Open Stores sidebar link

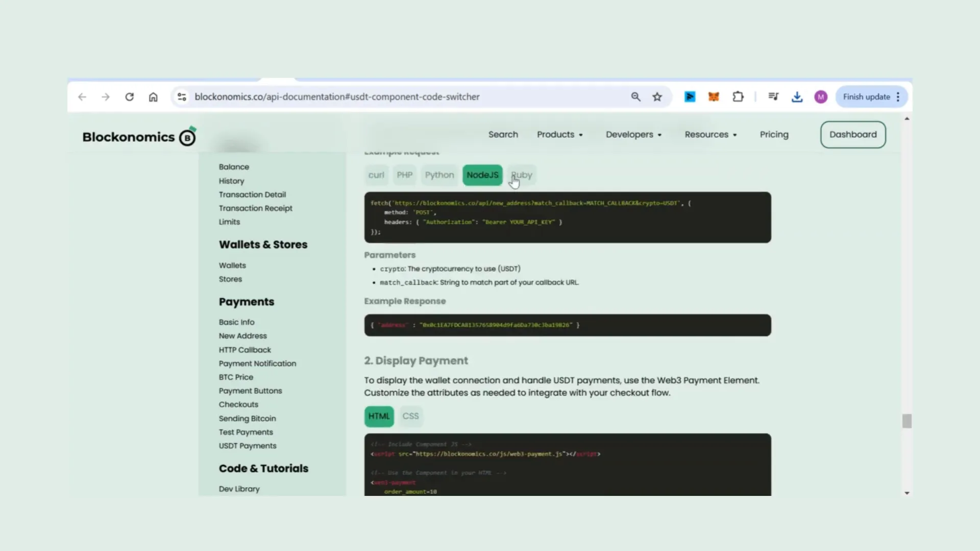point(230,279)
